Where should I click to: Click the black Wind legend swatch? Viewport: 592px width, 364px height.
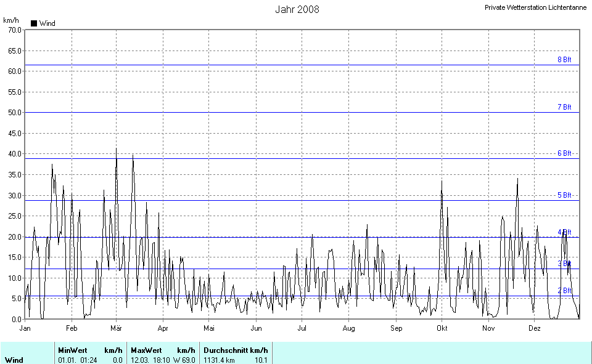click(x=34, y=23)
